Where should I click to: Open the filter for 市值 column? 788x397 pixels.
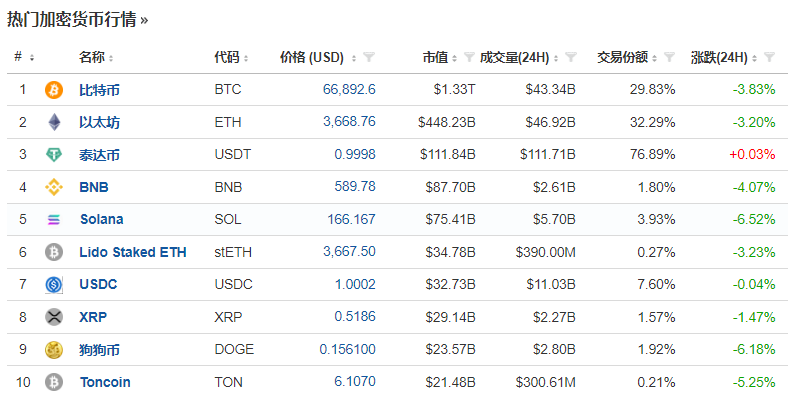tap(469, 57)
